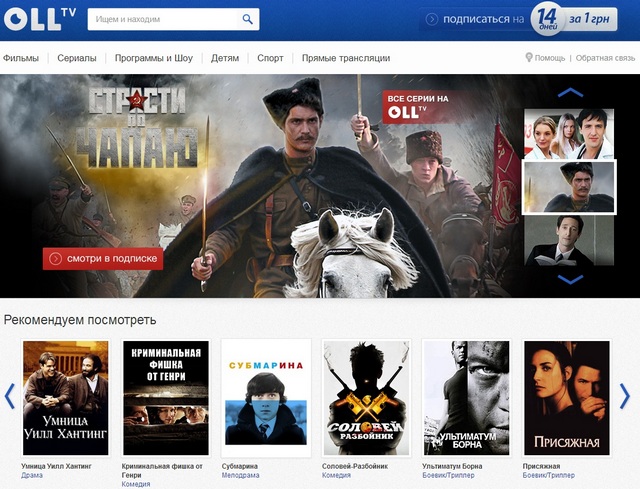Open the Умница Уилл Хантинг poster

point(66,398)
